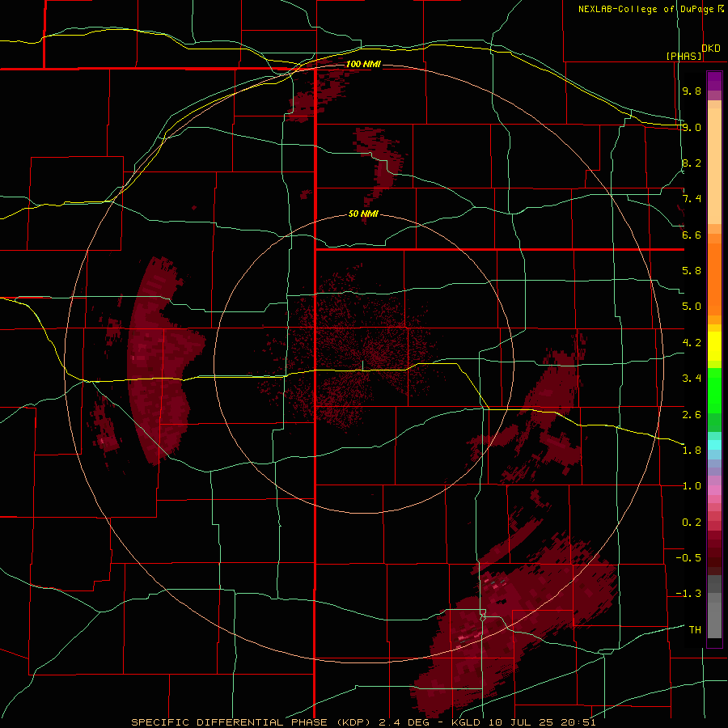The height and width of the screenshot is (728, 728).
Task: Pick the yellow segment of the color bar
Action: (714, 346)
